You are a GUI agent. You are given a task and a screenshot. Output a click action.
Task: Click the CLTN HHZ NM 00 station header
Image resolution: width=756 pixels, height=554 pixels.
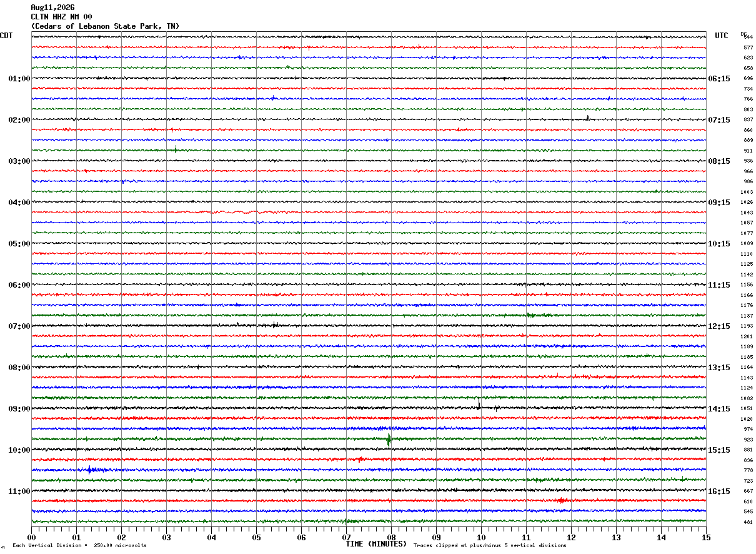coord(61,17)
